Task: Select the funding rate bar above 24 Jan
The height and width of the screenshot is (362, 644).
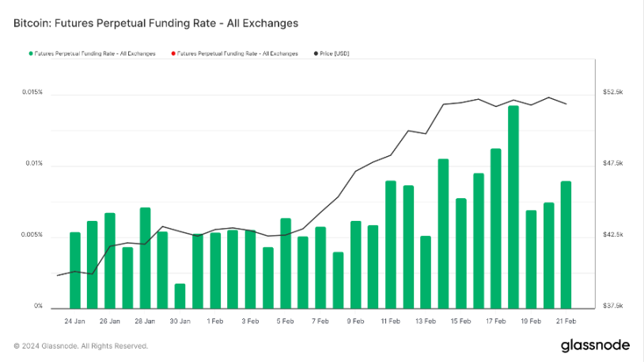Action: (74, 270)
